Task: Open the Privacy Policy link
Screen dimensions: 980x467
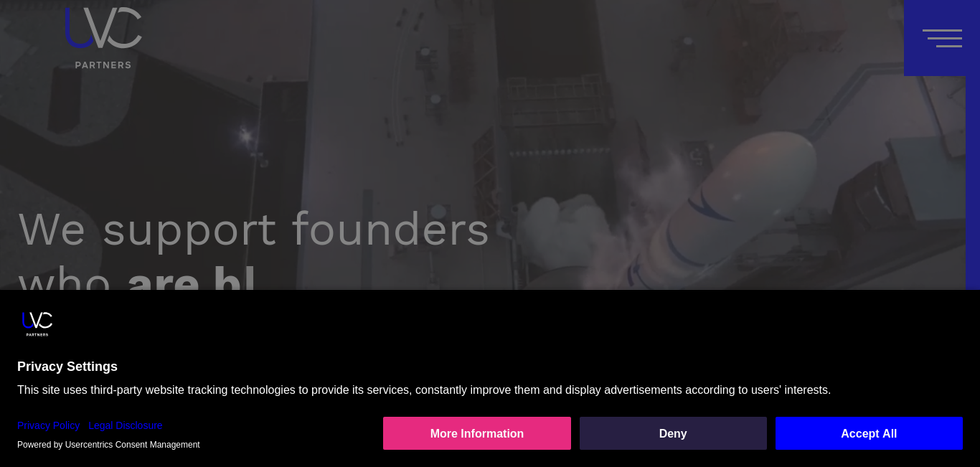Action: tap(49, 425)
